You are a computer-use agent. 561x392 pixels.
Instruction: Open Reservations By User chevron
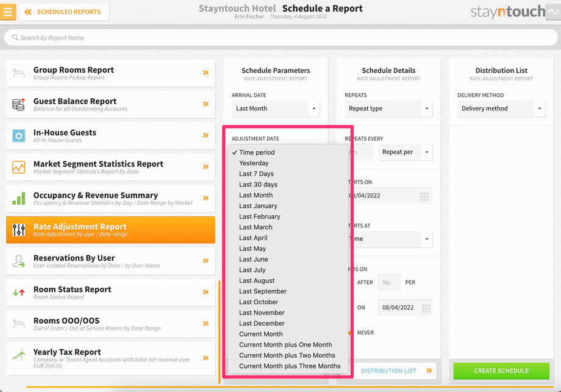pos(205,261)
